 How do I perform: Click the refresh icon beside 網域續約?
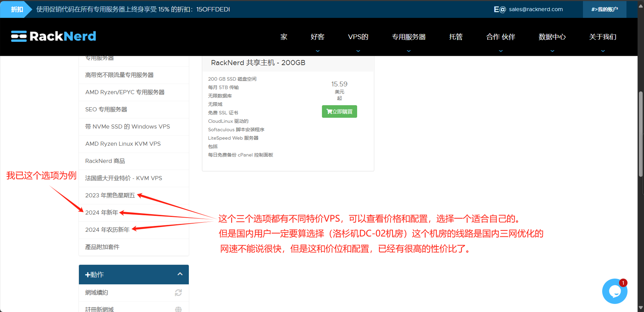(x=178, y=292)
